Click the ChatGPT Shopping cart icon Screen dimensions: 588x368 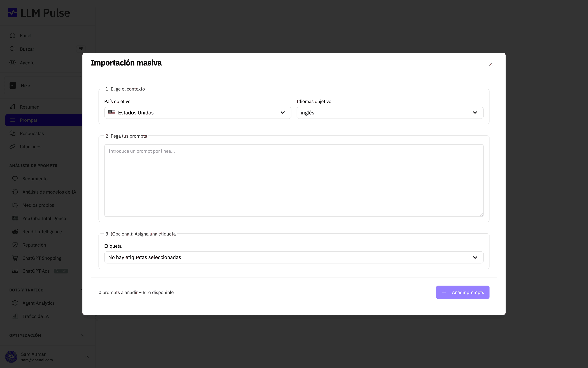pyautogui.click(x=15, y=258)
